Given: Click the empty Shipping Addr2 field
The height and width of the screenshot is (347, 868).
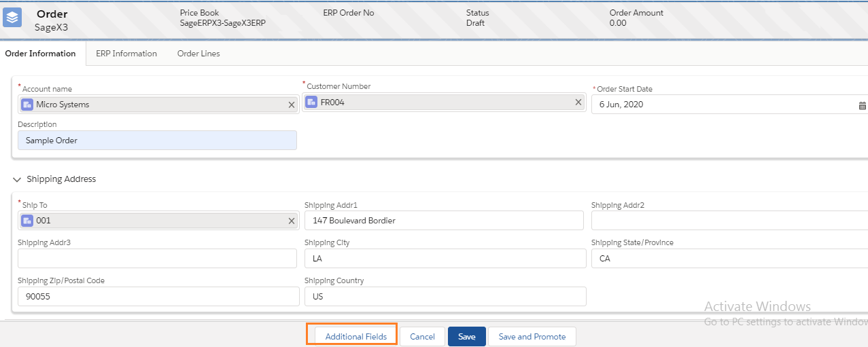Looking at the screenshot, I should pyautogui.click(x=730, y=221).
